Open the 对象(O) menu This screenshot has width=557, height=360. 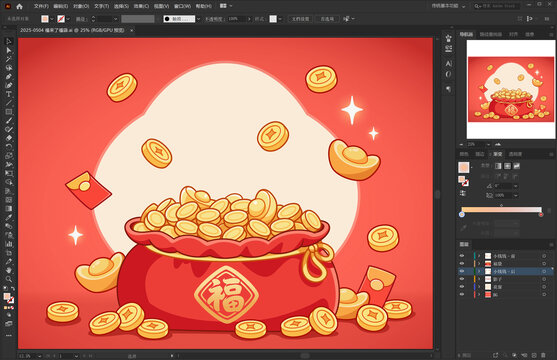(81, 6)
